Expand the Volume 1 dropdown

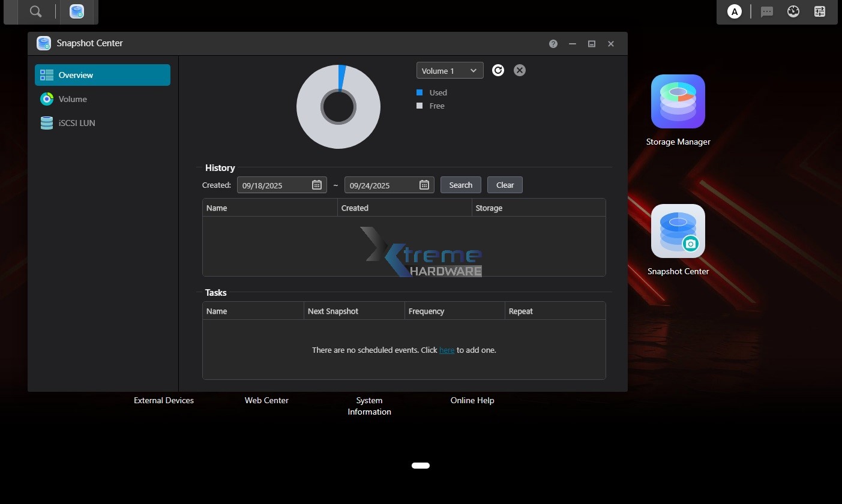(450, 71)
